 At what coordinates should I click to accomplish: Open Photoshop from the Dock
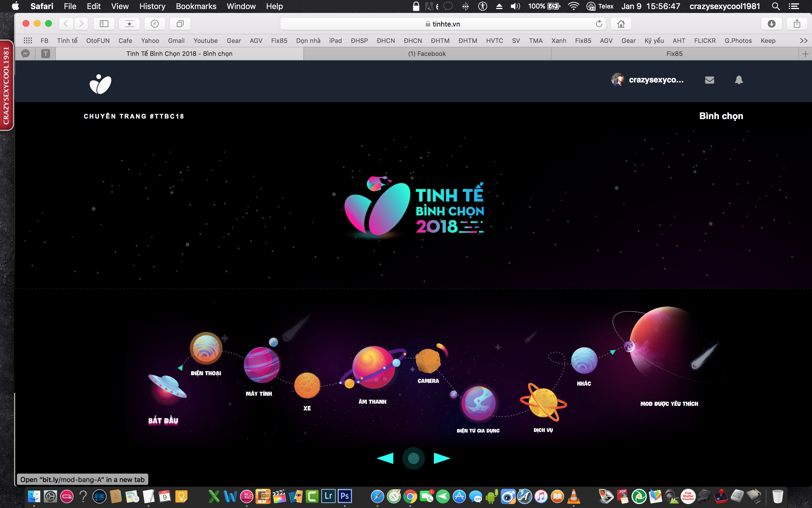(x=345, y=496)
